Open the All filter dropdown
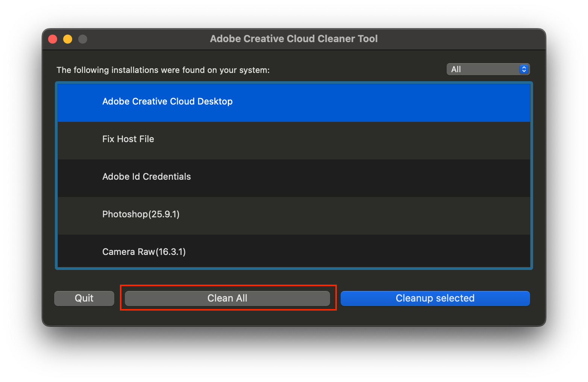 (x=488, y=69)
